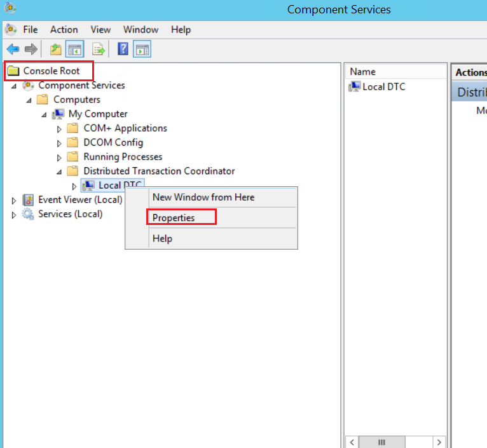487x448 pixels.
Task: Click the COM+ Applications folder icon
Action: point(72,128)
